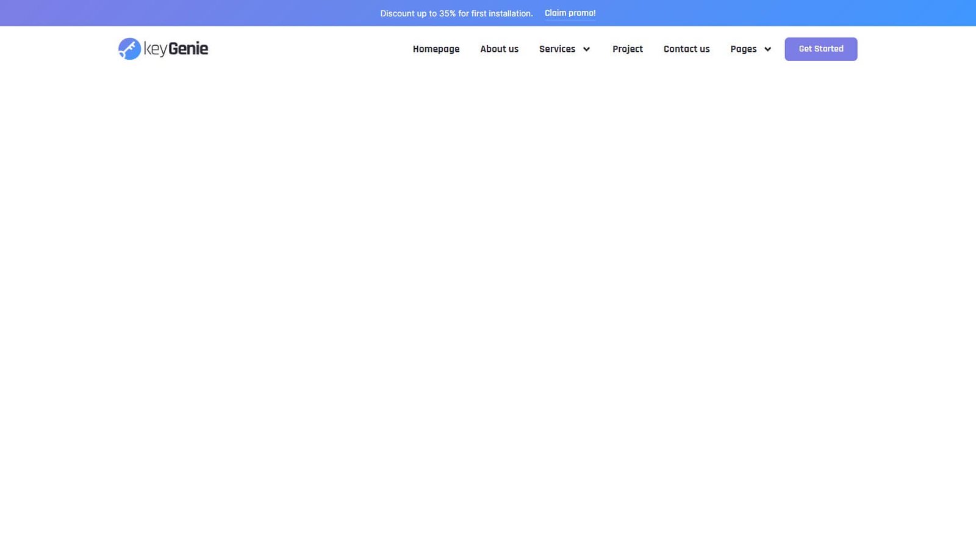
Task: Expand the Pages dropdown arrow
Action: click(x=767, y=49)
